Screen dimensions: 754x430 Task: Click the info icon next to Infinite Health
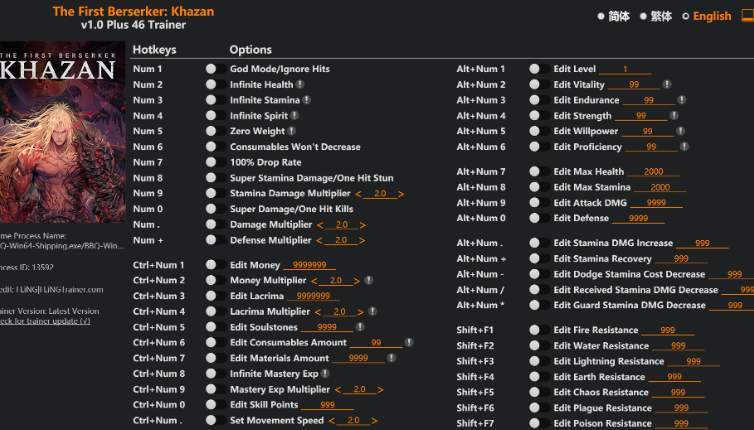click(x=300, y=85)
